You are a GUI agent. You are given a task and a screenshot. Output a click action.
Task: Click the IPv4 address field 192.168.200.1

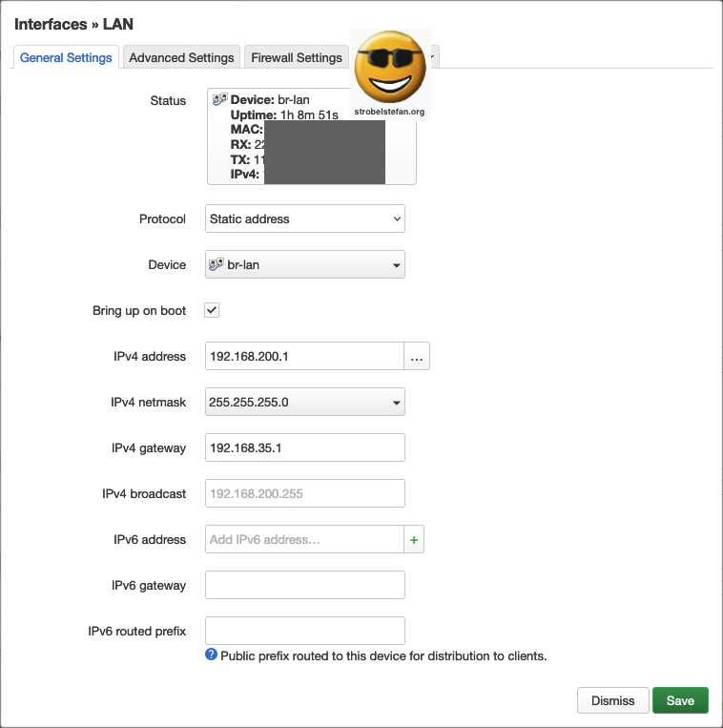[304, 356]
